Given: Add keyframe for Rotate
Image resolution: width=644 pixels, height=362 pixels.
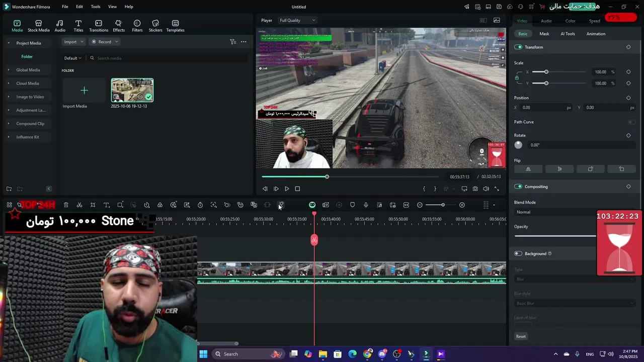Looking at the screenshot, I should coord(628,135).
